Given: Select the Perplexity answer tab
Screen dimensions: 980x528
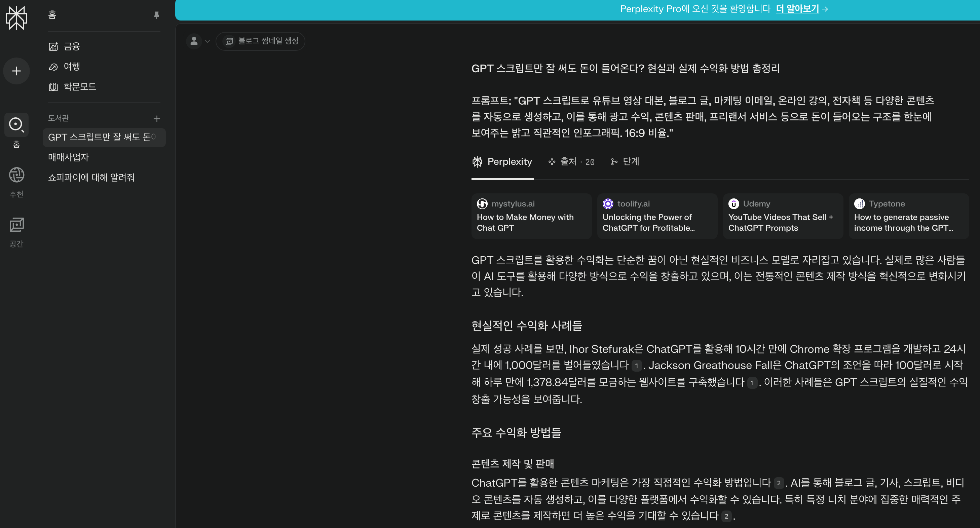Looking at the screenshot, I should 502,162.
